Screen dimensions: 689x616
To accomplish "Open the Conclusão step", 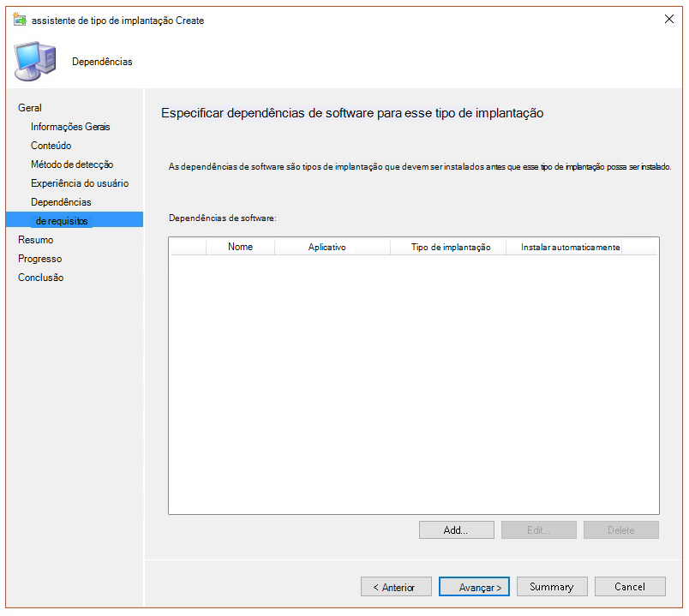I will coord(41,278).
